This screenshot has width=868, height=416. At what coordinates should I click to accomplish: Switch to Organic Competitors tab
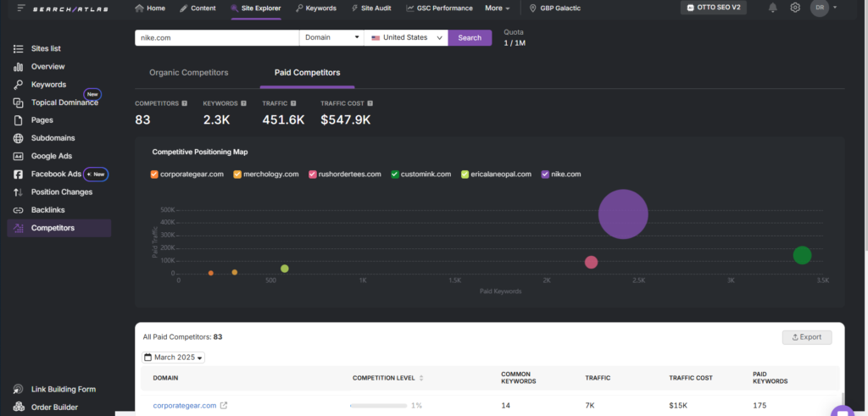coord(189,73)
